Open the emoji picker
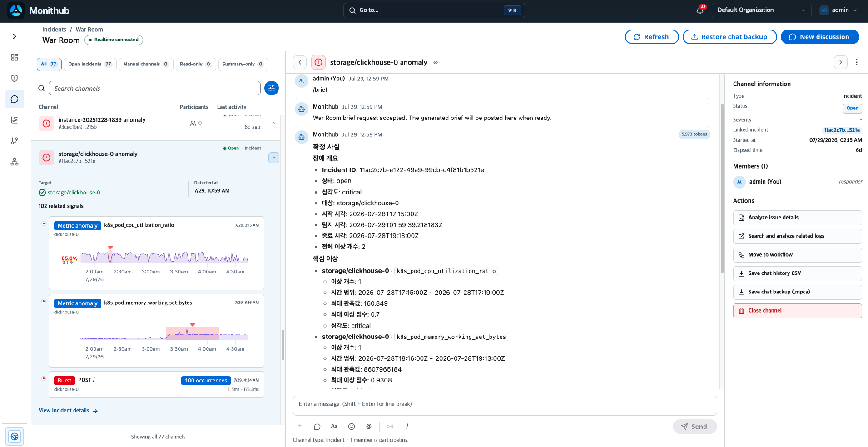The image size is (868, 447). pos(352,427)
